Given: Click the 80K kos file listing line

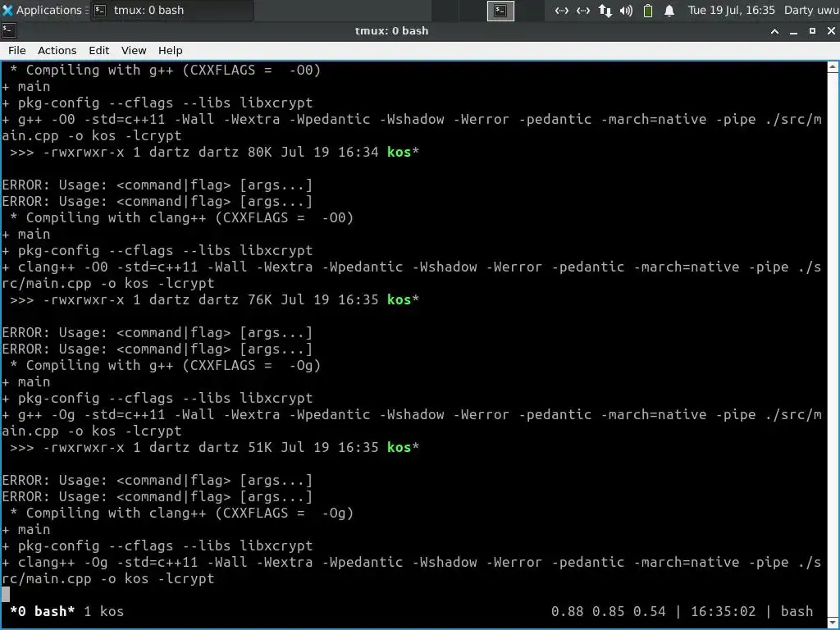Looking at the screenshot, I should [214, 152].
